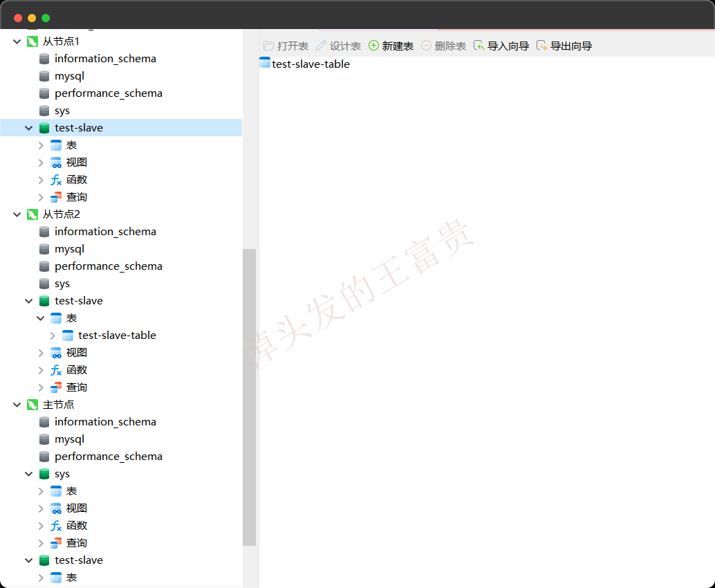Collapse the 主节点 test-slave database
Viewport: 715px width, 588px height.
[x=29, y=560]
